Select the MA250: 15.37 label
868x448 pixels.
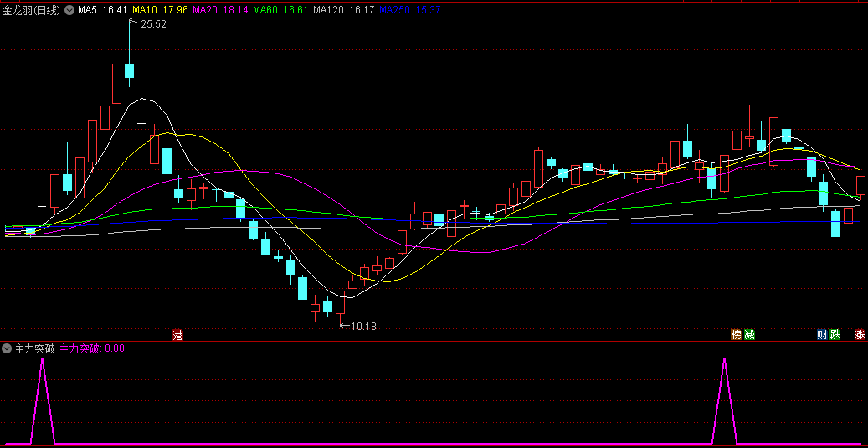pos(409,10)
